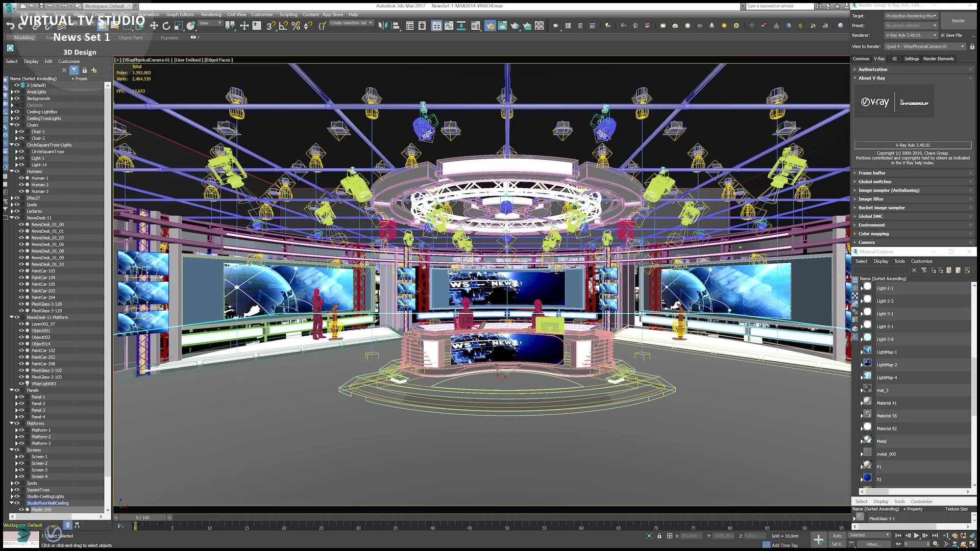Click the Rotate tool icon
This screenshot has width=980, height=551.
166,26
